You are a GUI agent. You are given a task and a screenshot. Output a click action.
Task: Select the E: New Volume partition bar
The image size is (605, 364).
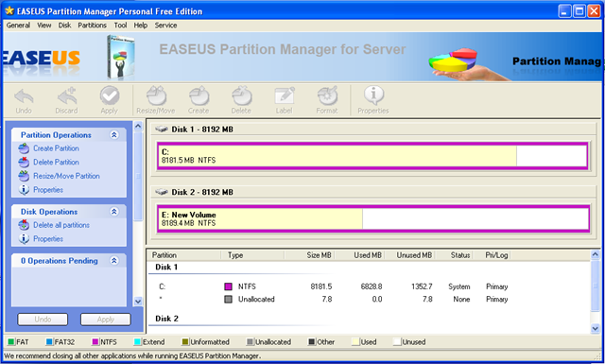click(373, 218)
